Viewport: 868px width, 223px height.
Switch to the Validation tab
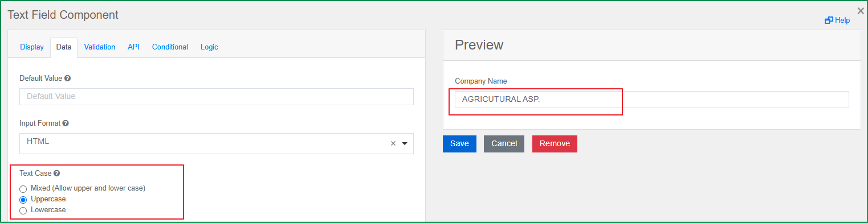[100, 47]
